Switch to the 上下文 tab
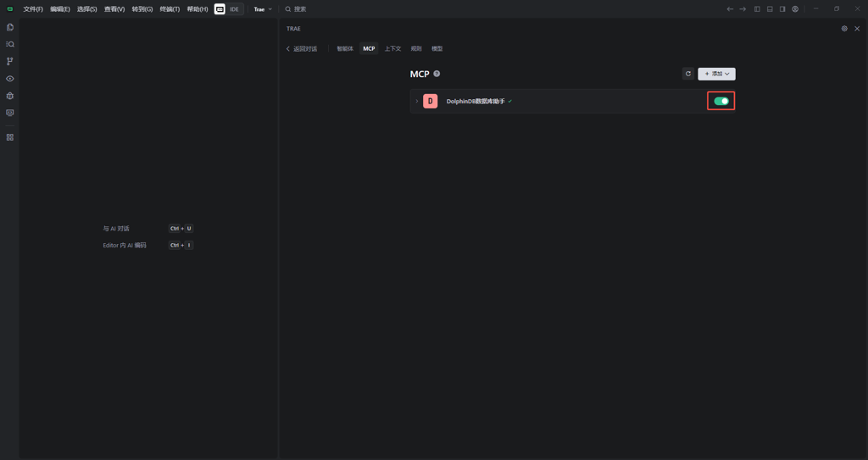This screenshot has width=868, height=460. pyautogui.click(x=392, y=49)
